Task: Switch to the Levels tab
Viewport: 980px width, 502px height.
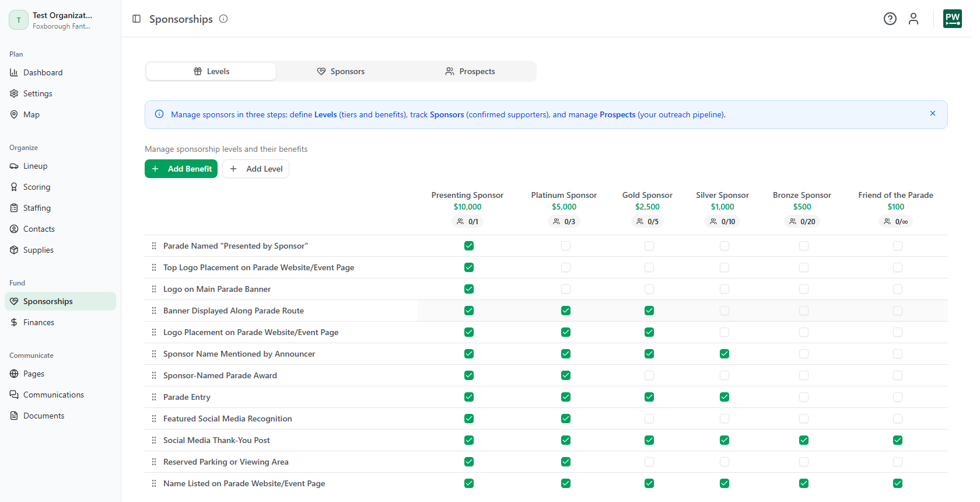Action: click(x=211, y=71)
